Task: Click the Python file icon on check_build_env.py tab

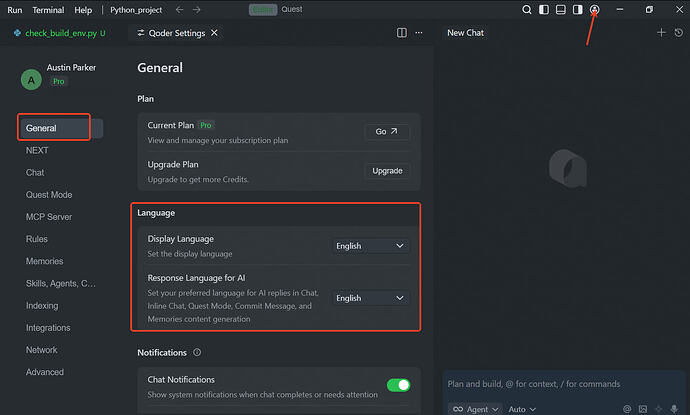Action: coord(17,33)
